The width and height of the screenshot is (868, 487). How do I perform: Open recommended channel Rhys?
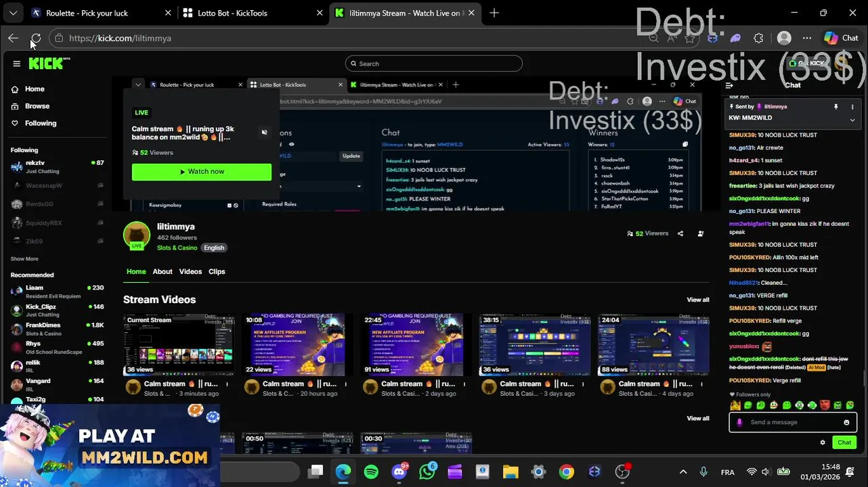[57, 348]
